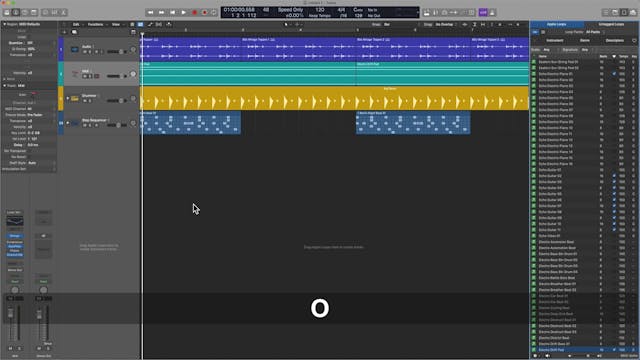
Task: Open the Edit menu in tracks area
Action: click(x=76, y=24)
